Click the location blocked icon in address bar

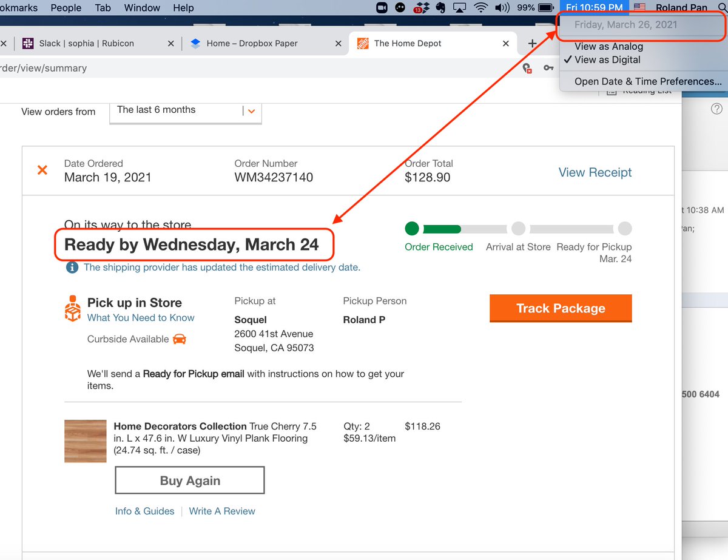[x=527, y=68]
